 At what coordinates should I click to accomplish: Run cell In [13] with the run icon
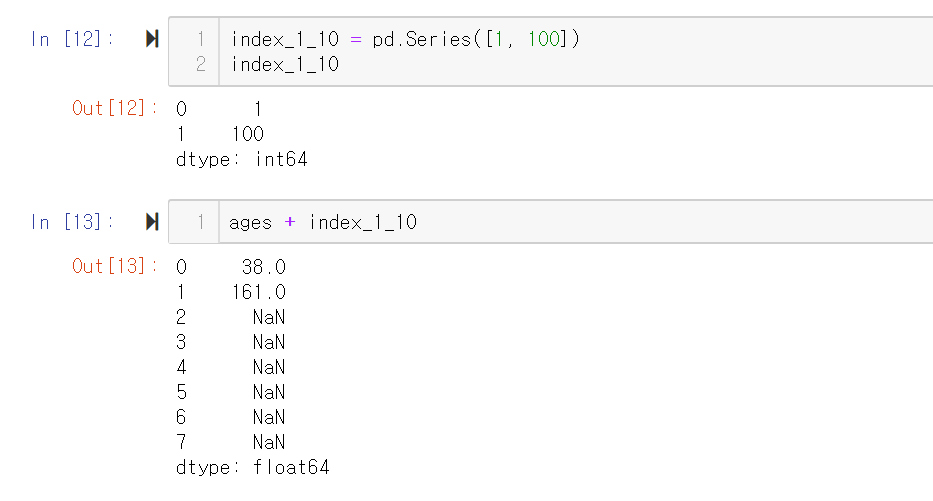coord(152,222)
